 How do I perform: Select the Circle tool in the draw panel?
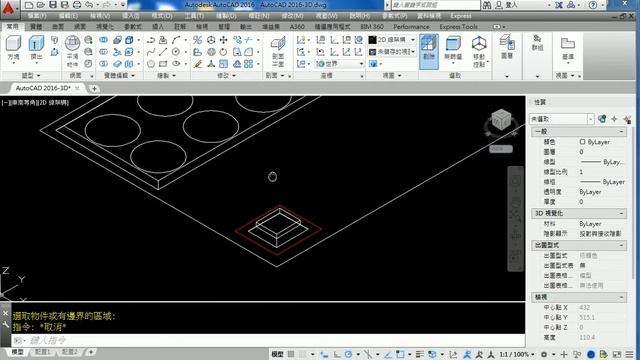tap(176, 52)
